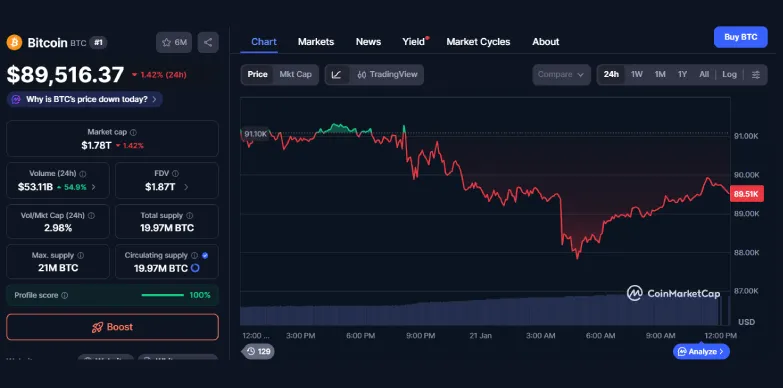The image size is (783, 388).
Task: Click the 2.98% Vol/Mkt Cap value
Action: pos(58,228)
